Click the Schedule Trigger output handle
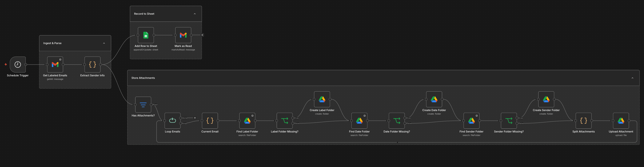The height and width of the screenshot is (167, 644). (x=26, y=65)
